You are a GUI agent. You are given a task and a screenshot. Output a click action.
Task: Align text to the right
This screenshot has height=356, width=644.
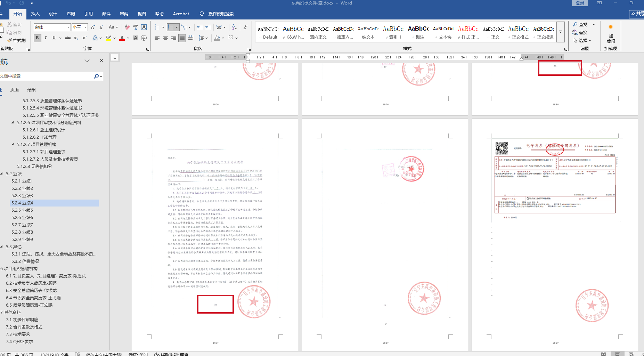pyautogui.click(x=174, y=38)
